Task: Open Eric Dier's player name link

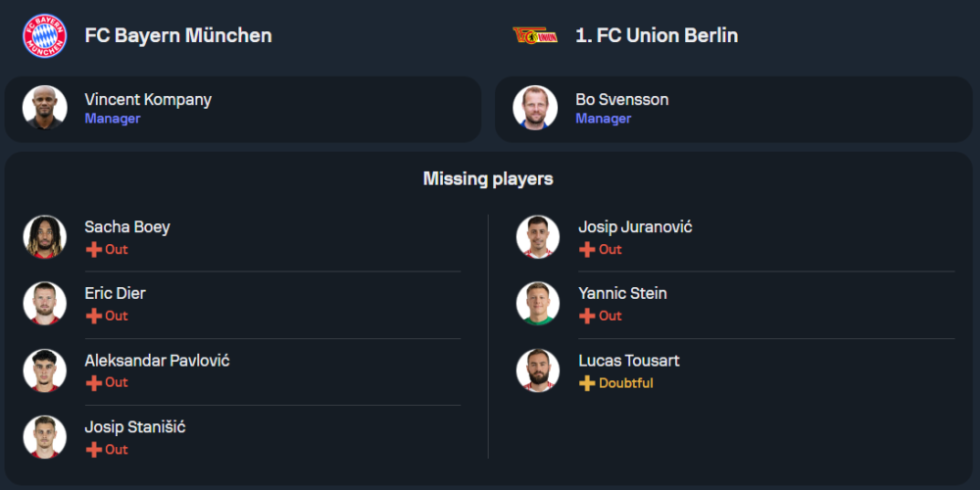Action: 116,293
